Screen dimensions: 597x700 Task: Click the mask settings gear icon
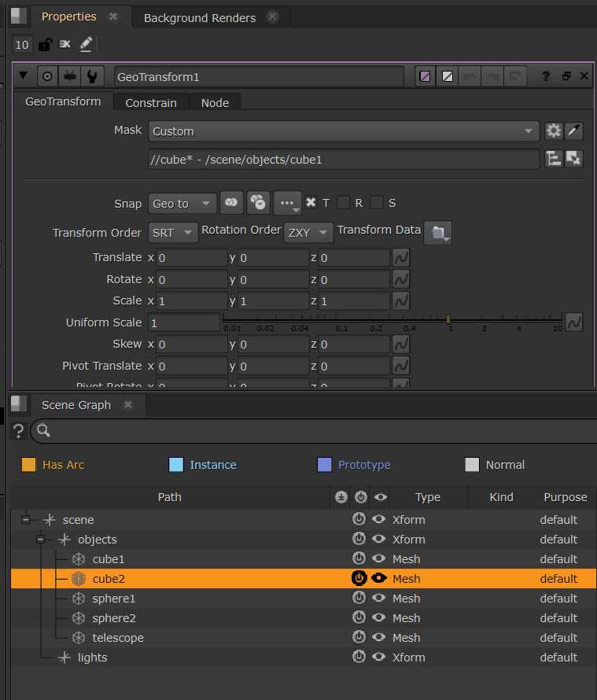click(x=554, y=131)
